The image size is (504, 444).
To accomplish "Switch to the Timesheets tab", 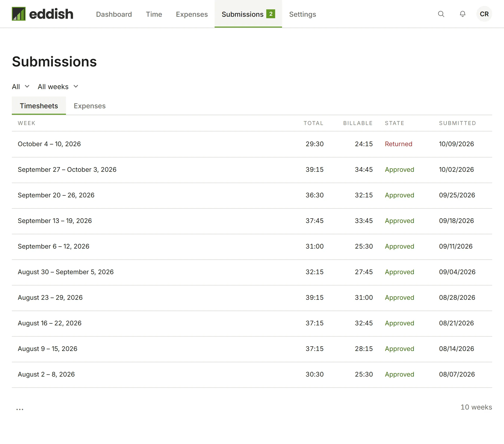I will tap(39, 106).
